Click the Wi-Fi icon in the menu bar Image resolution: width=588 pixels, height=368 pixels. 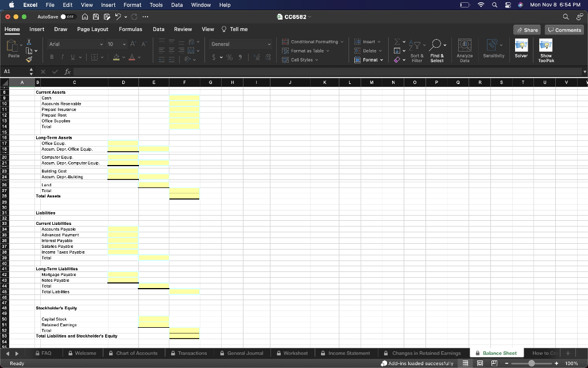(481, 5)
